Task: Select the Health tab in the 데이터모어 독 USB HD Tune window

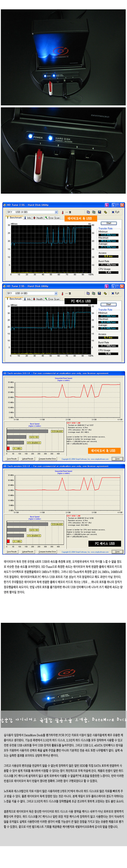Action: [x=38, y=218]
